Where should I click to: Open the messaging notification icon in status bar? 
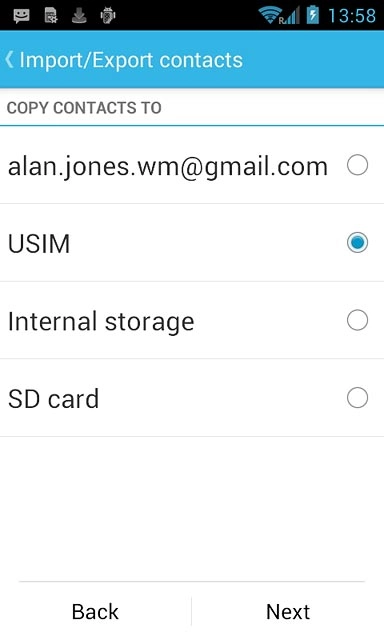[x=21, y=16]
